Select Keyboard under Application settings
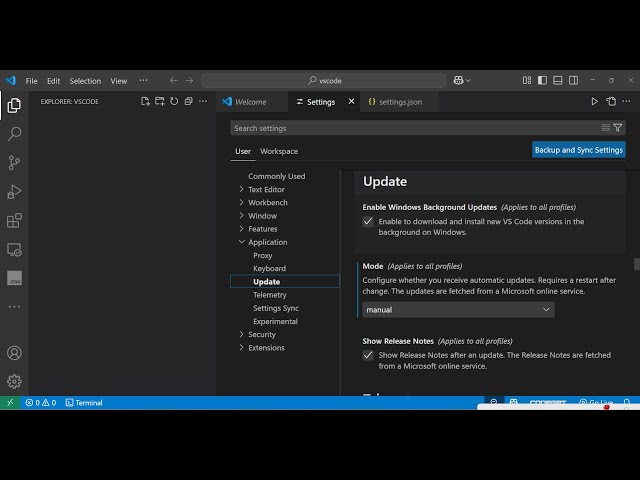 269,269
